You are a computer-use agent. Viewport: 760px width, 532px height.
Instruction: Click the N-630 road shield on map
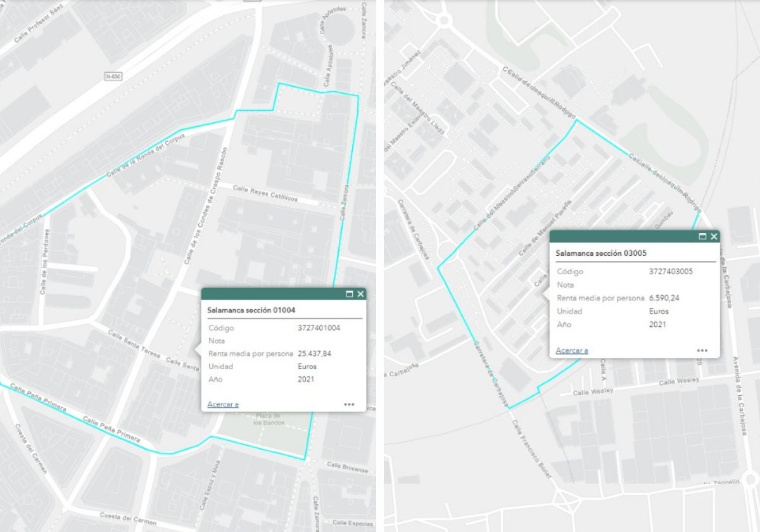click(113, 76)
